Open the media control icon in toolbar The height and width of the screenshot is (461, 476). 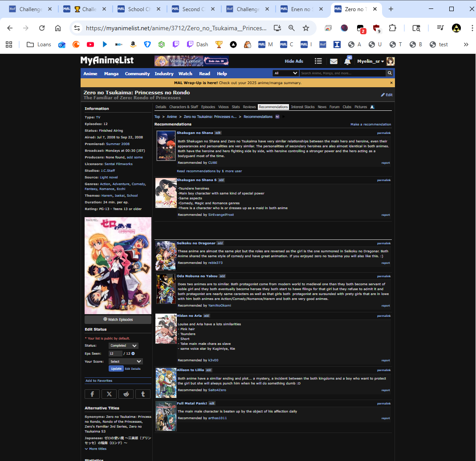point(440,28)
